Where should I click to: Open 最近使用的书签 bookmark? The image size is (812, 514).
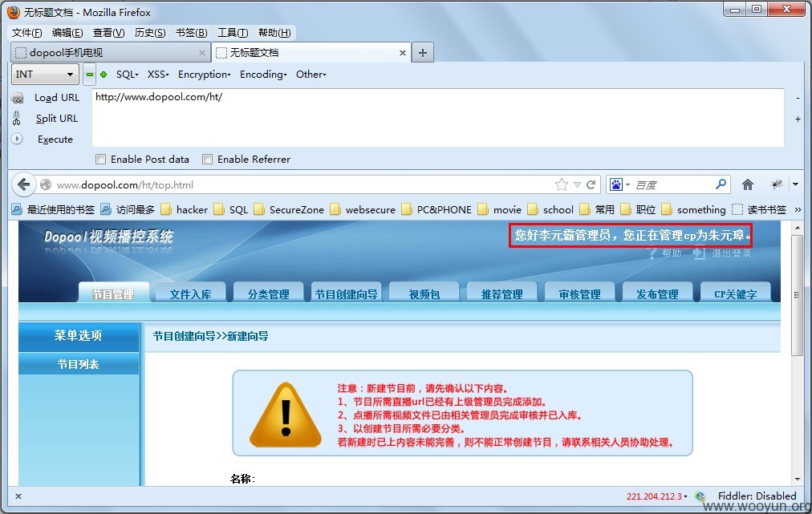coord(53,209)
